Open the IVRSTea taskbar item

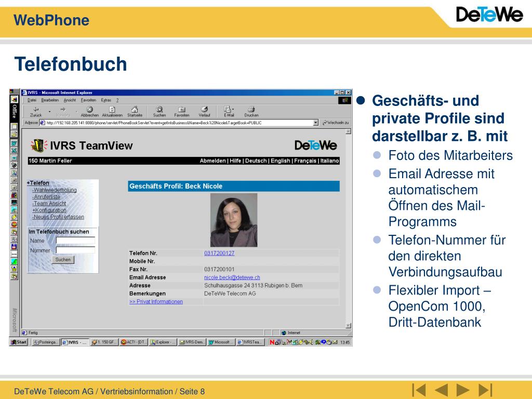coord(250,342)
